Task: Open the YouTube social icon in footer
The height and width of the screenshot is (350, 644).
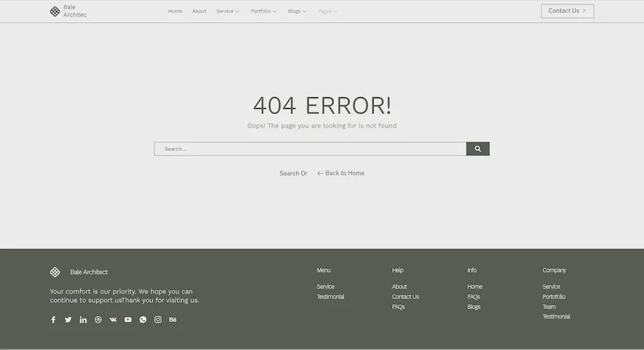Action: [x=128, y=320]
